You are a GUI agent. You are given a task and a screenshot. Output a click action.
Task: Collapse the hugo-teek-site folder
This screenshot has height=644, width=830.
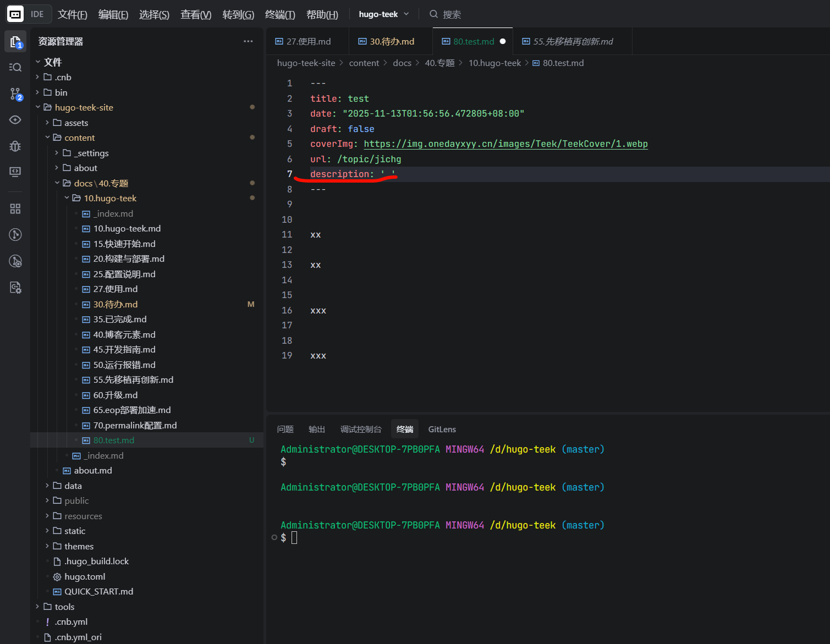click(84, 108)
